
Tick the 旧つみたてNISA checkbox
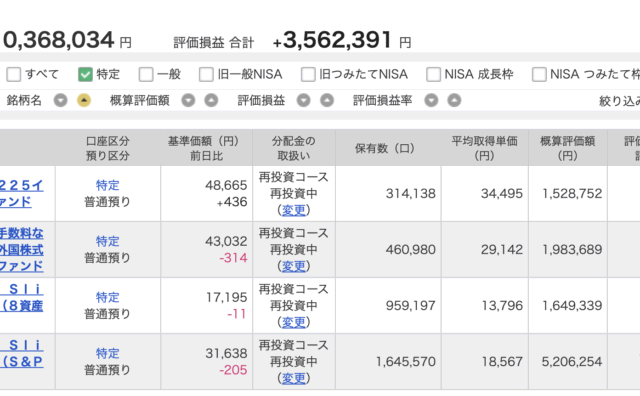[308, 74]
